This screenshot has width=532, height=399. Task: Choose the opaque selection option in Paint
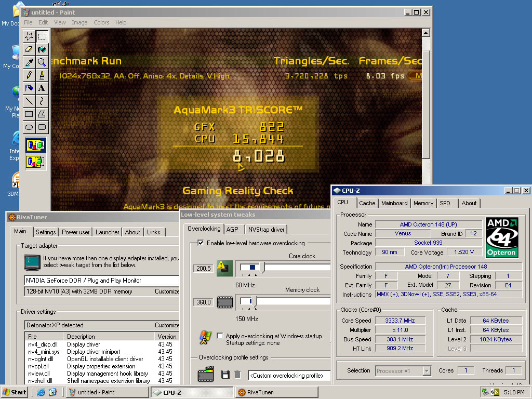(x=36, y=145)
